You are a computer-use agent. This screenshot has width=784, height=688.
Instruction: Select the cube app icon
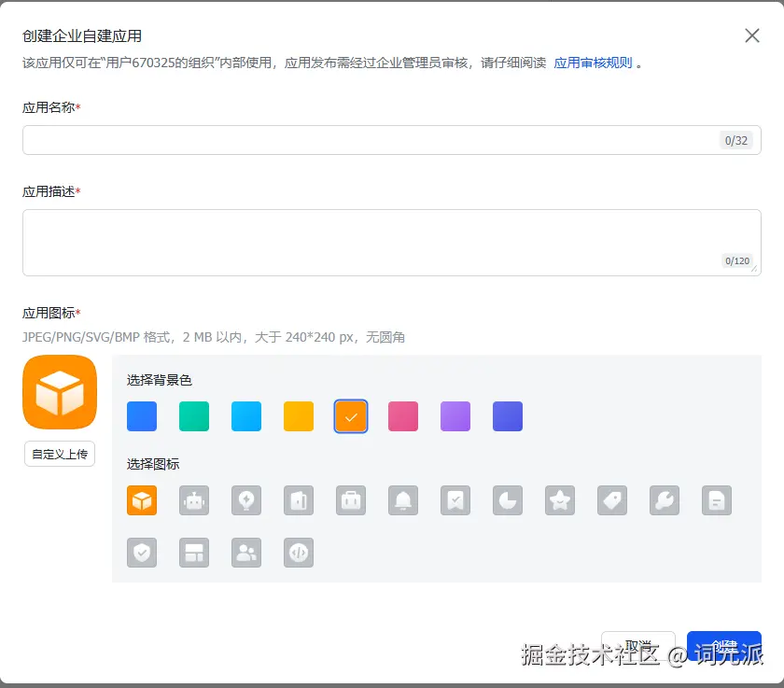click(x=142, y=500)
